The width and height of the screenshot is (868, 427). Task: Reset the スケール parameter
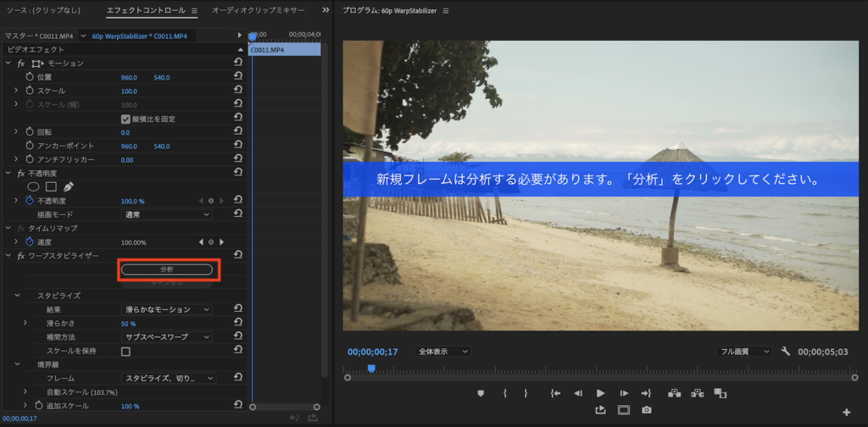pos(238,91)
